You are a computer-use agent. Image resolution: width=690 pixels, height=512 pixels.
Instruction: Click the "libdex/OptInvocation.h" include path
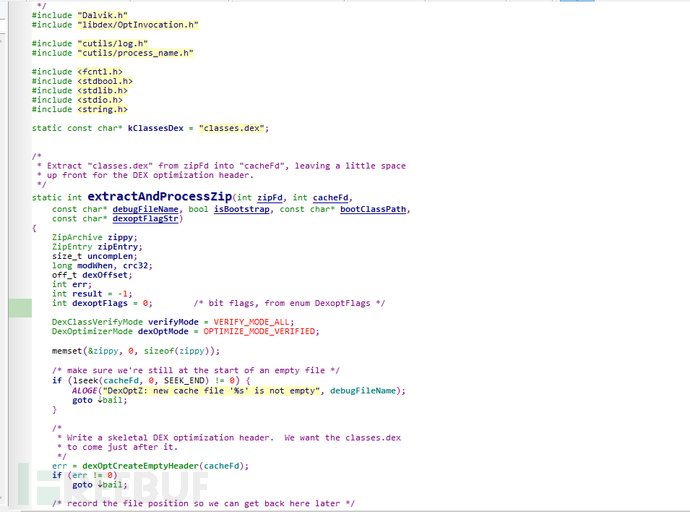pos(138,25)
